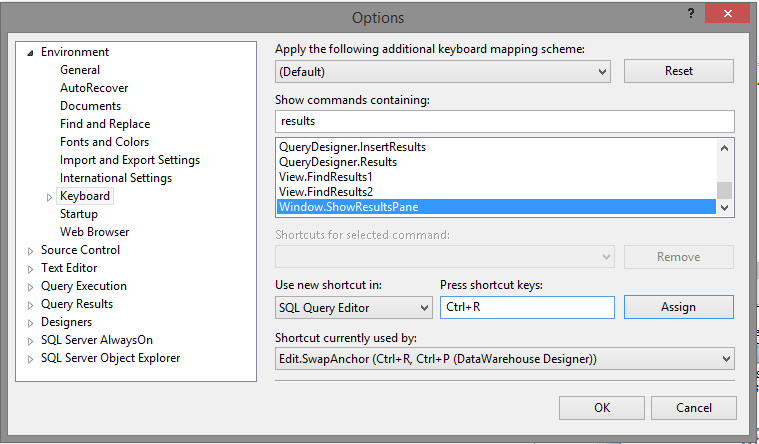Click the Help question mark icon

(x=690, y=15)
